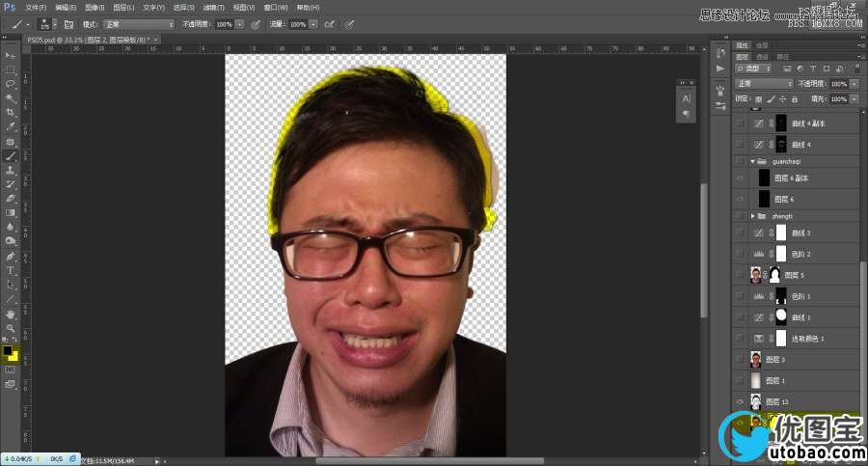
Task: Open the 编辑(E) menu
Action: 66,8
